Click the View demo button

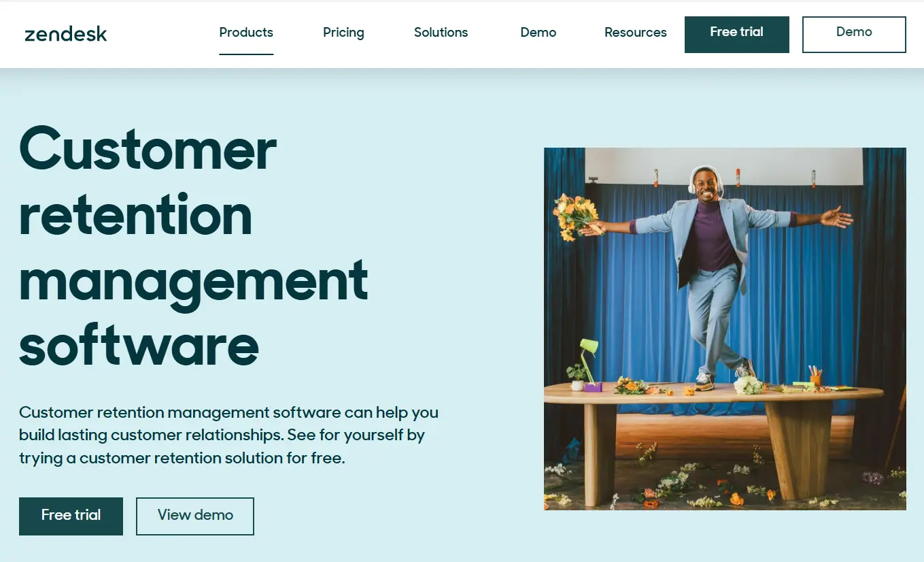(x=195, y=516)
